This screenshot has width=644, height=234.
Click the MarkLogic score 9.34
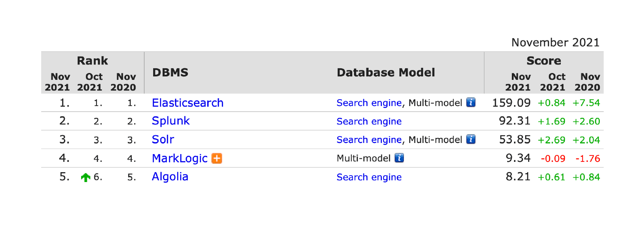pyautogui.click(x=519, y=158)
